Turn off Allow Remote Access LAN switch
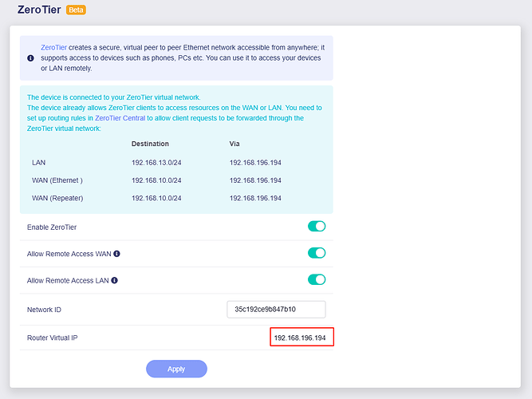 pos(317,279)
